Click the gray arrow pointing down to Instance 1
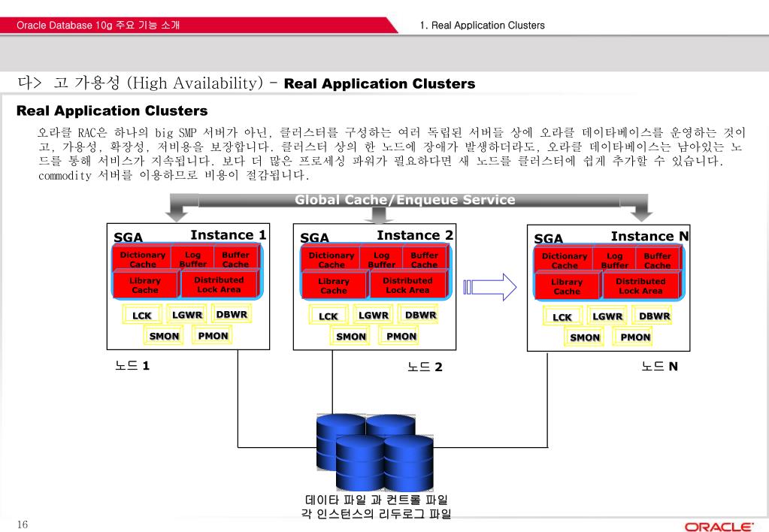 click(x=176, y=208)
